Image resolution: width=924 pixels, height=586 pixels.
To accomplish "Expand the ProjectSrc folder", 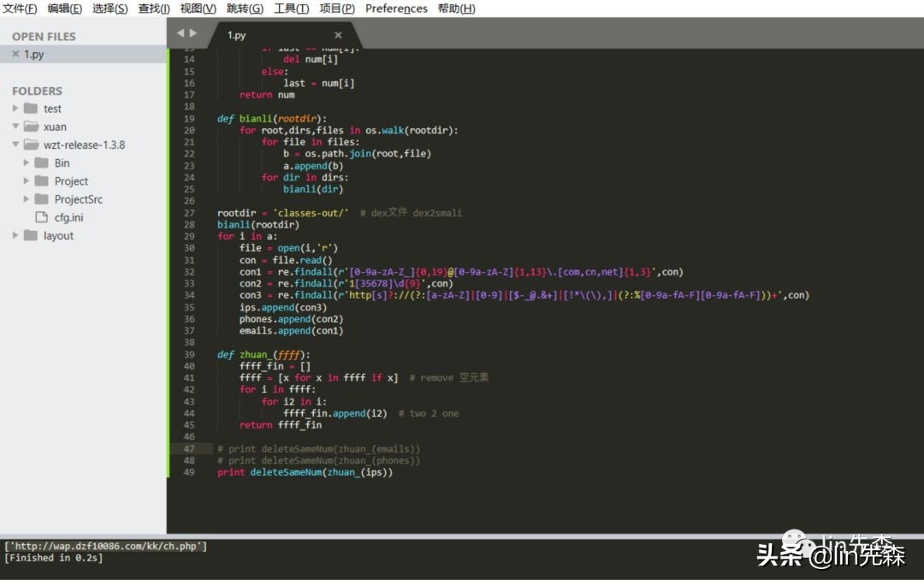I will [x=26, y=199].
